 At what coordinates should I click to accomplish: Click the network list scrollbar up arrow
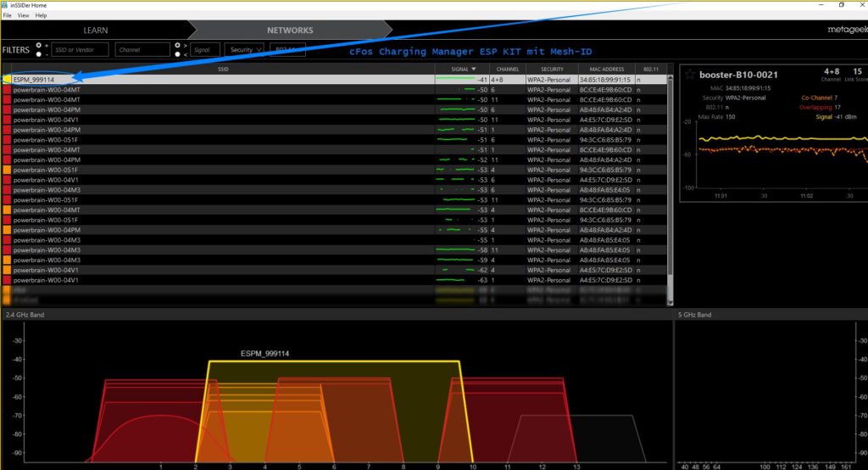point(670,77)
